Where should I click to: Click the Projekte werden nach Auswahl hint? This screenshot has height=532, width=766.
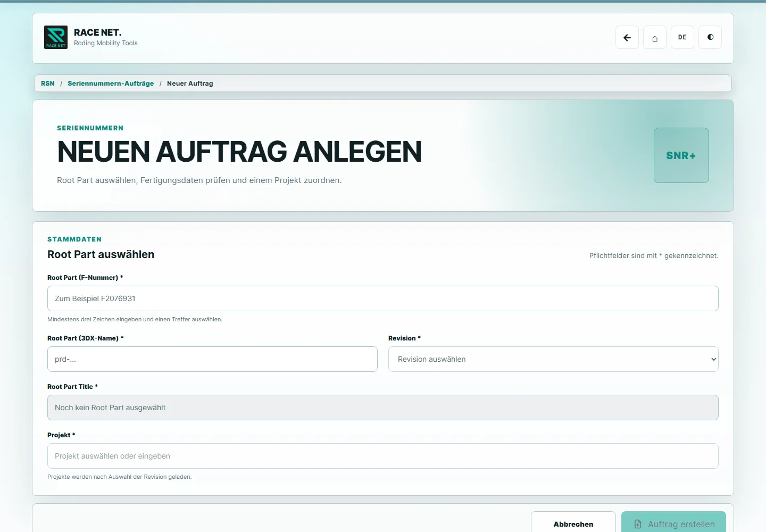click(x=120, y=477)
